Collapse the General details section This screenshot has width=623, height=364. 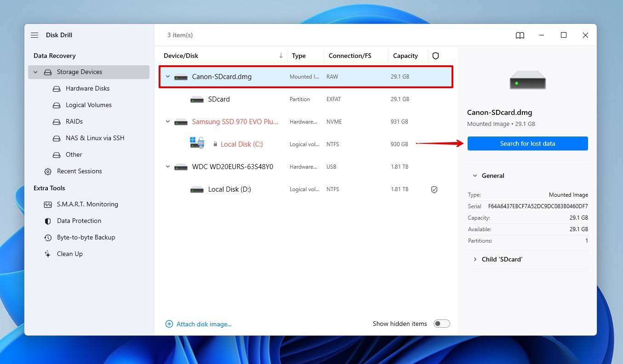coord(475,176)
